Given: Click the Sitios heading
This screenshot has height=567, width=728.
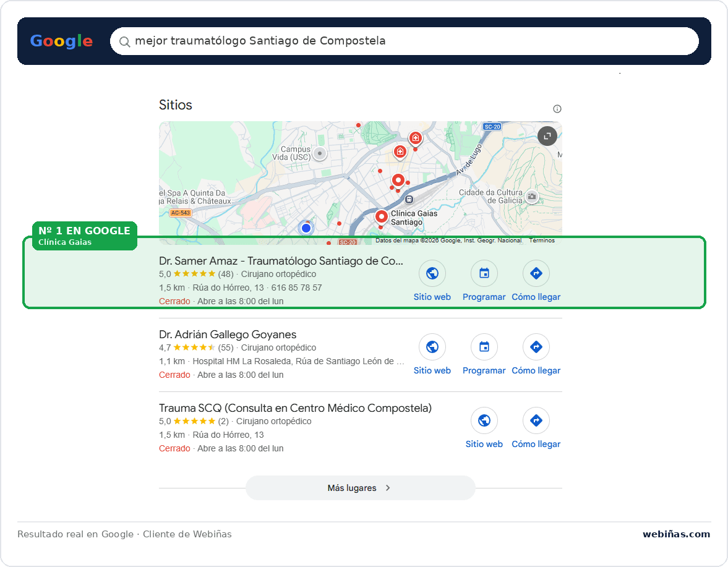Looking at the screenshot, I should pos(176,105).
